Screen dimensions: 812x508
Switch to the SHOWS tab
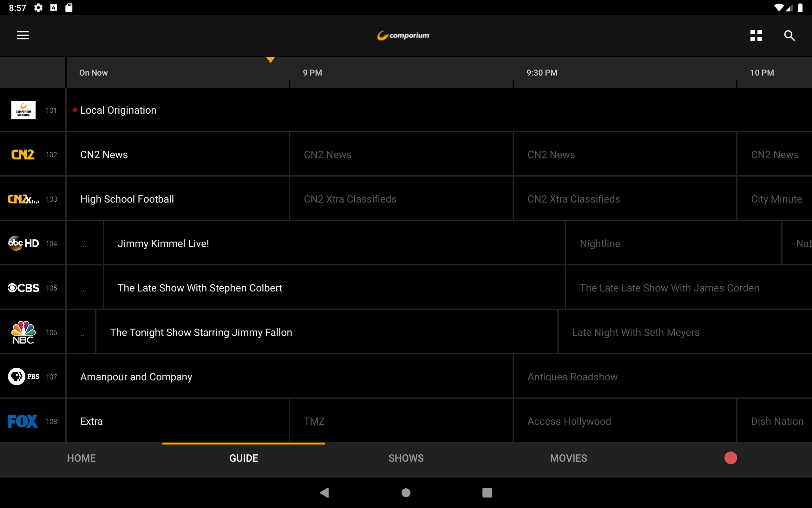tap(406, 458)
